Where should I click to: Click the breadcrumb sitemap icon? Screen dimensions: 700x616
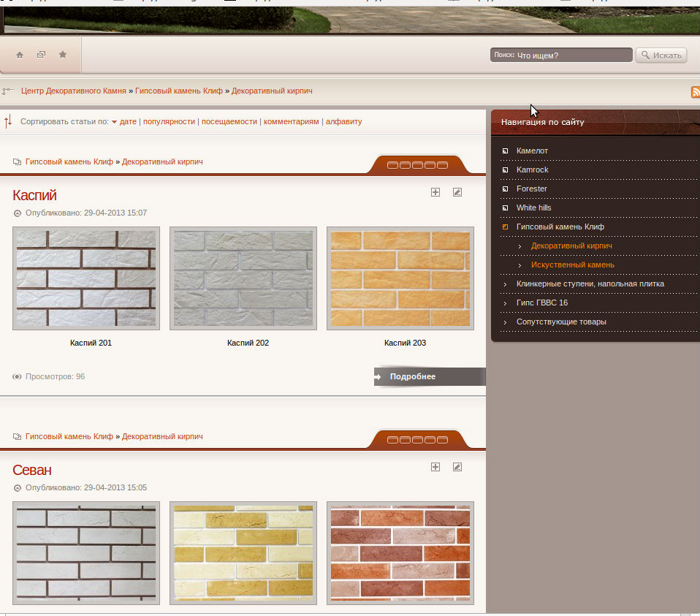[x=7, y=91]
